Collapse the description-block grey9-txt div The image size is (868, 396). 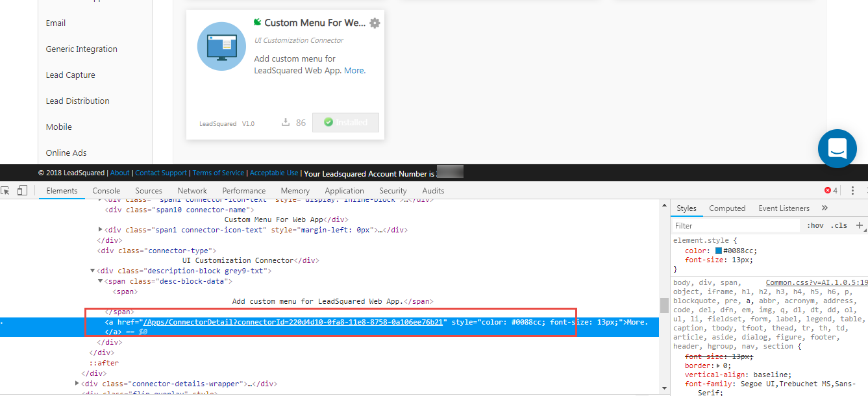(93, 271)
